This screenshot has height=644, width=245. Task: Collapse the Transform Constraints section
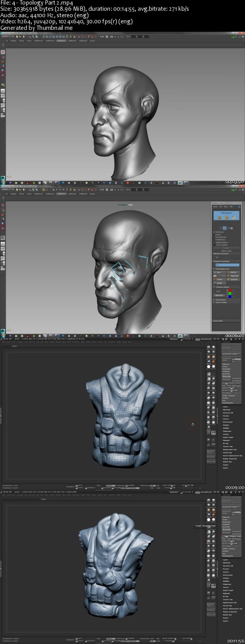point(226,261)
